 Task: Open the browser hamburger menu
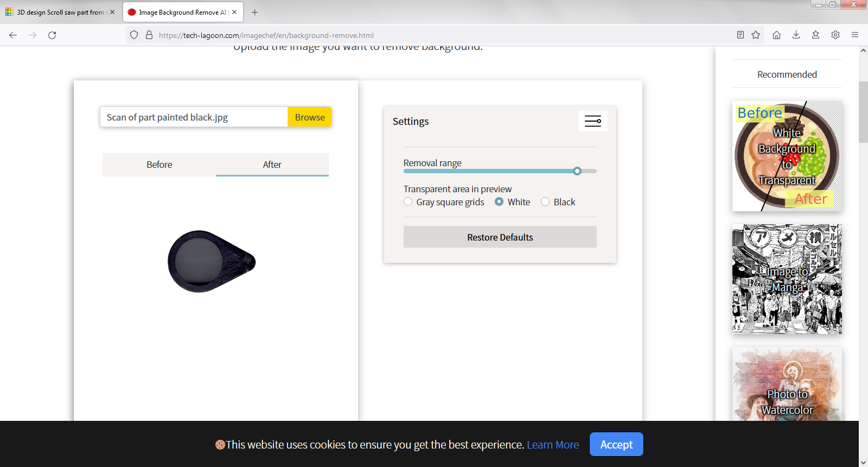click(x=855, y=35)
